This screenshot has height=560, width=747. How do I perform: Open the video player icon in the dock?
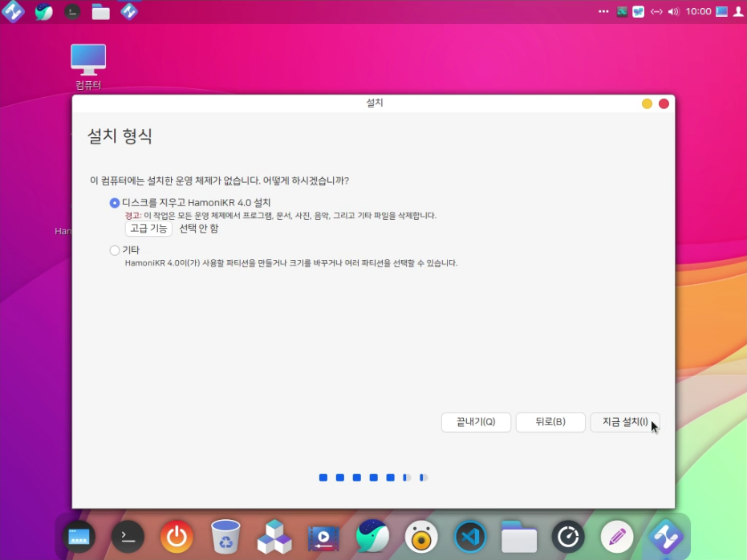[x=323, y=536]
